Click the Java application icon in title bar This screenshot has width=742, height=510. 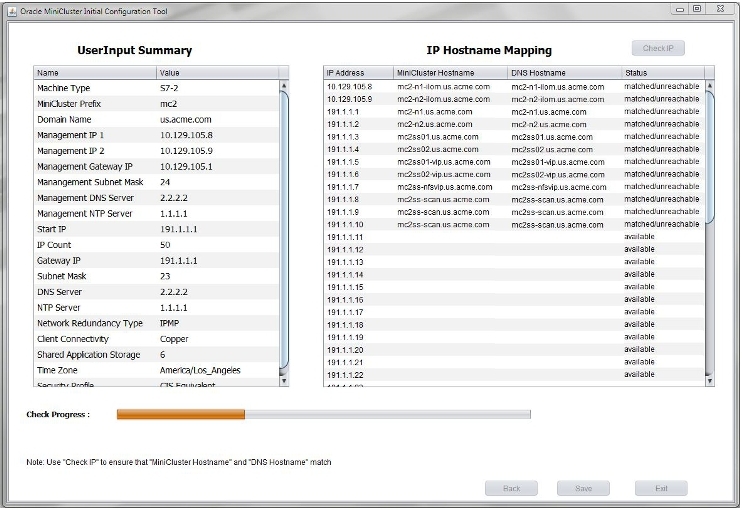point(12,11)
